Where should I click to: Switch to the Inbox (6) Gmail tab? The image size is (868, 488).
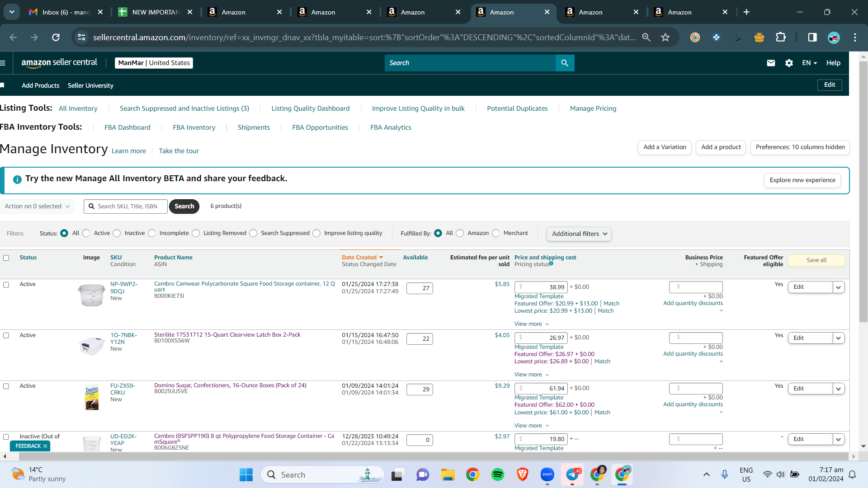click(66, 12)
